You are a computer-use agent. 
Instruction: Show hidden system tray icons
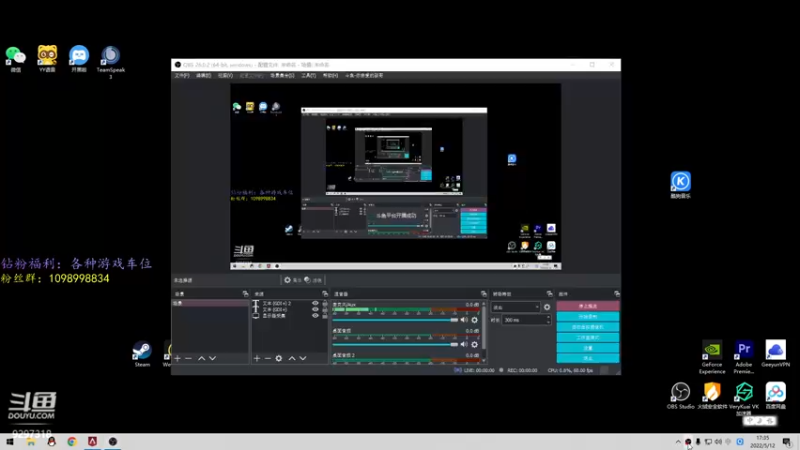(x=678, y=442)
